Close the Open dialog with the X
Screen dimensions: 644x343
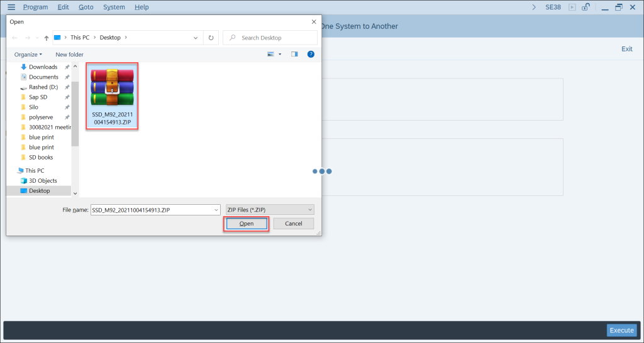pyautogui.click(x=314, y=22)
